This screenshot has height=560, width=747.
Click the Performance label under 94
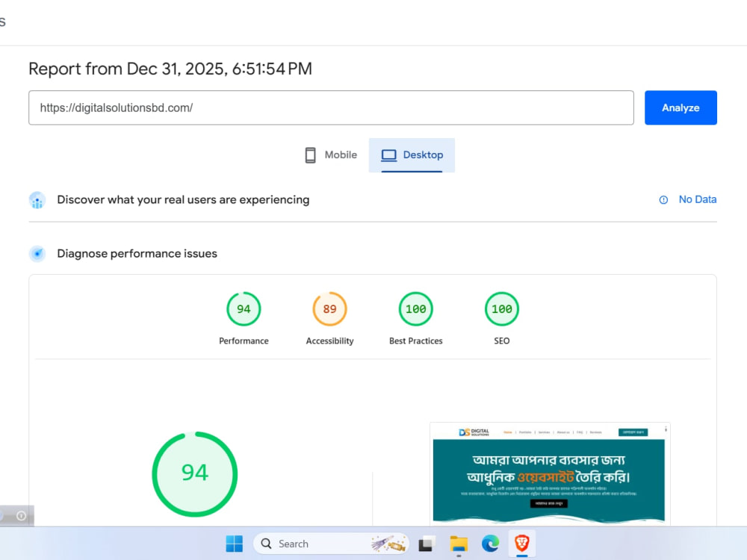pyautogui.click(x=244, y=341)
